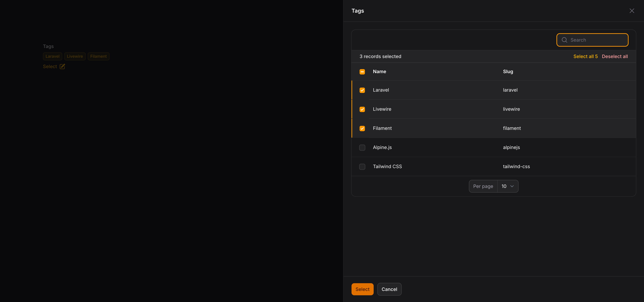The height and width of the screenshot is (302, 644).
Task: Close the Tags slide-over panel
Action: (x=632, y=11)
